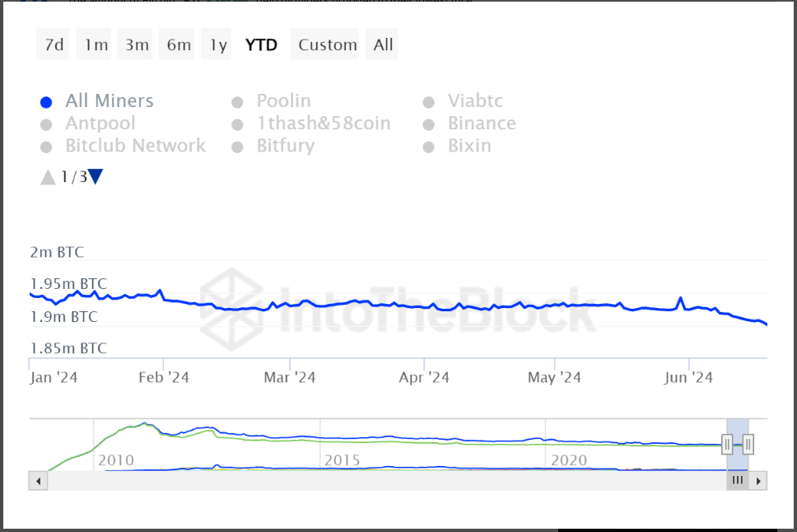Screen dimensions: 797x532
Task: Click the scrollbar right arrow
Action: [758, 480]
